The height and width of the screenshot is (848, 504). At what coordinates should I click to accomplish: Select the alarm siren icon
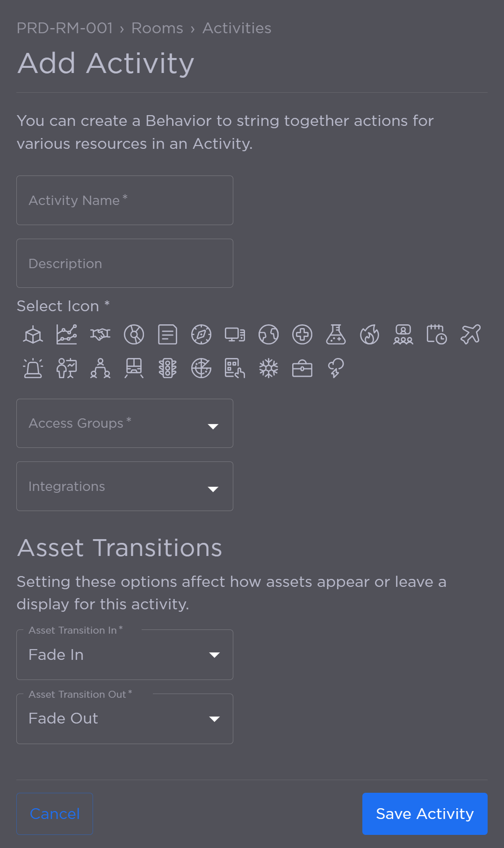pyautogui.click(x=32, y=368)
